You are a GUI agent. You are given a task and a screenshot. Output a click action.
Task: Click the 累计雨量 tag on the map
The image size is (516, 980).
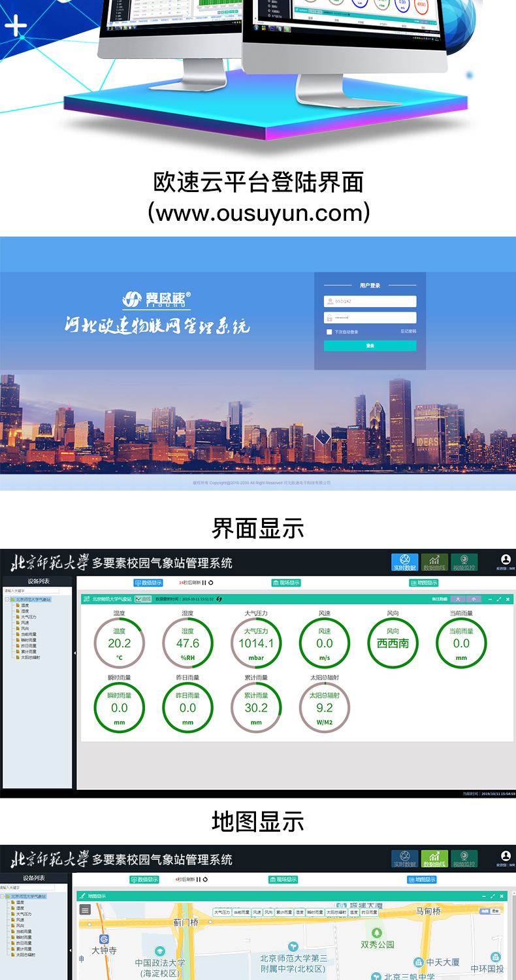(x=284, y=912)
